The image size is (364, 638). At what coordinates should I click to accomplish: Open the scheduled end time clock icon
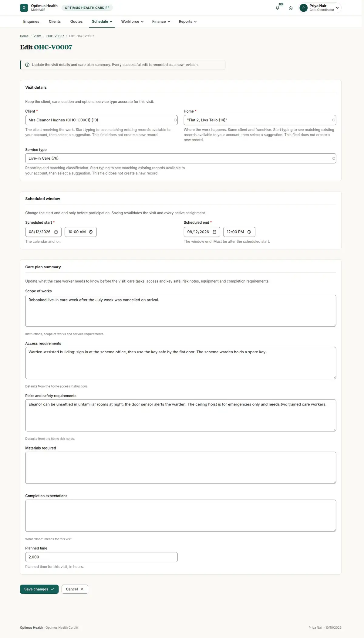tap(249, 232)
